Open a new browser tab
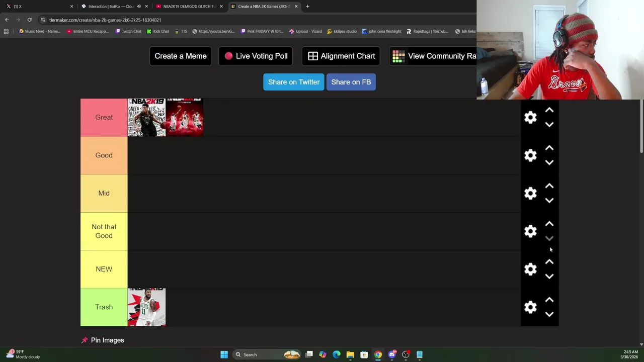Screen dimensions: 644x362 pyautogui.click(x=307, y=7)
